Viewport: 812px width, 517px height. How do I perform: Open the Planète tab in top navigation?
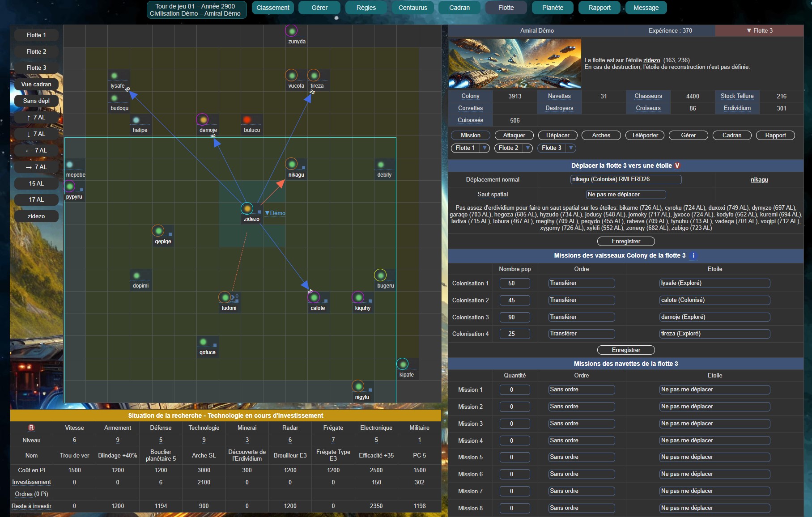point(553,8)
